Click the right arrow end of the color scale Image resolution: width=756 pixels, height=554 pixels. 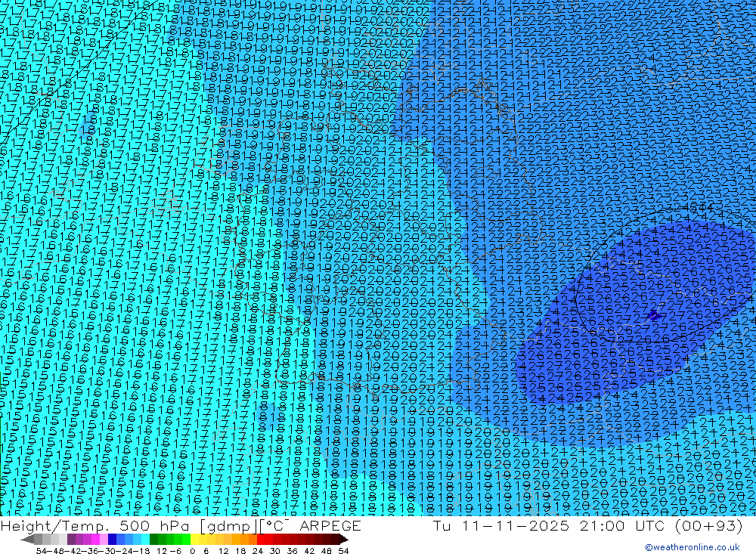pyautogui.click(x=344, y=540)
